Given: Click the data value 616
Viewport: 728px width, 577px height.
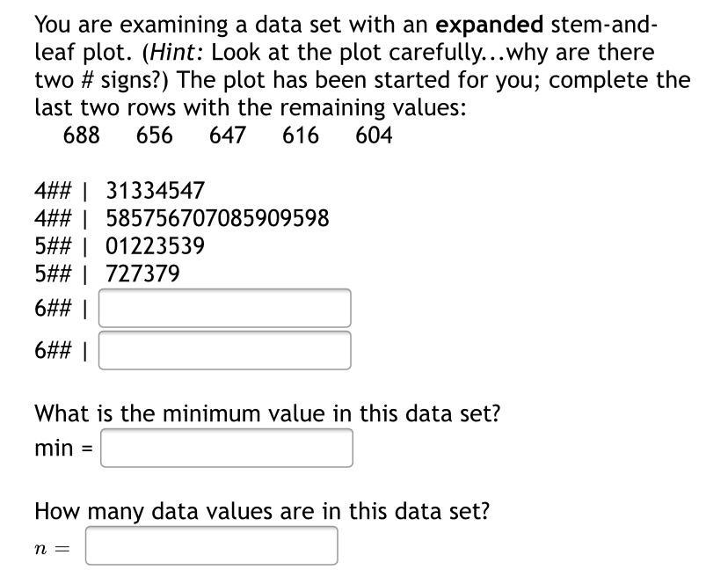Looking at the screenshot, I should coord(301,135).
